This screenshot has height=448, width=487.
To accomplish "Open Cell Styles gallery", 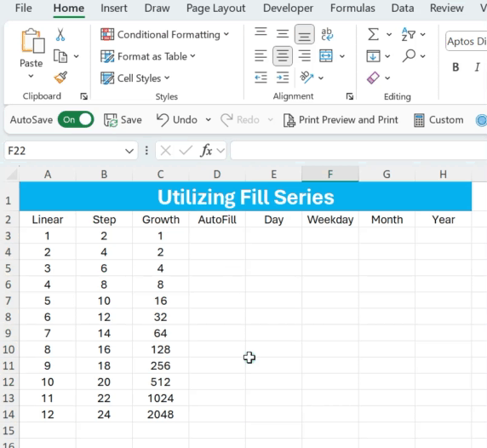I will 135,78.
